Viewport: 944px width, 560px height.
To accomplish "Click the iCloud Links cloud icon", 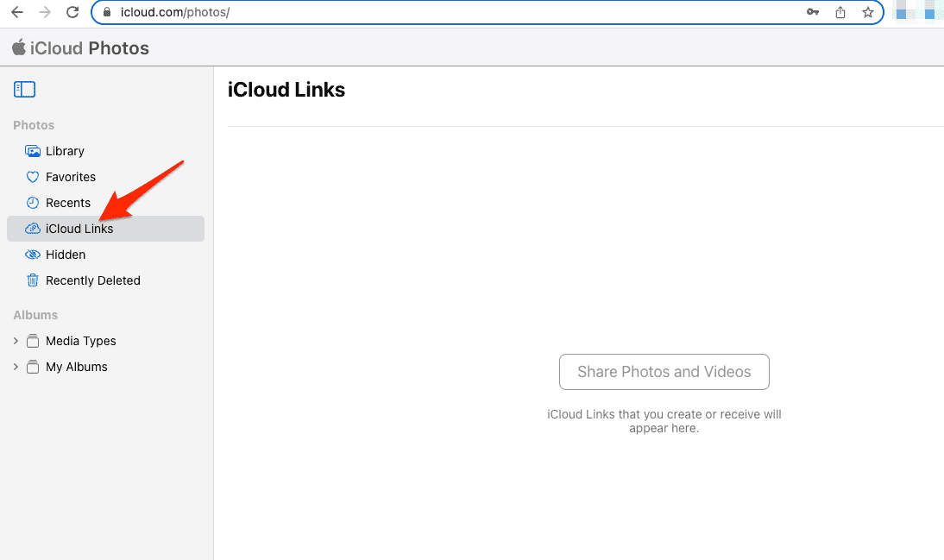I will click(x=33, y=229).
